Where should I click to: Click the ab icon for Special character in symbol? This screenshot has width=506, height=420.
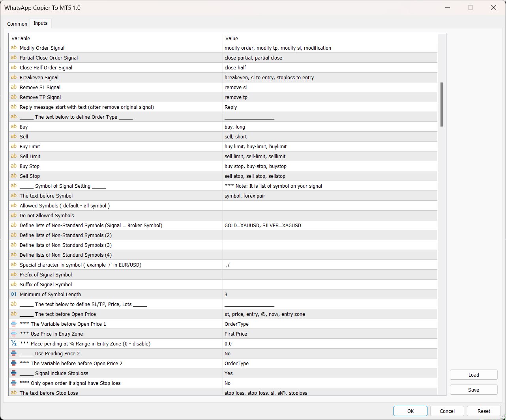tap(14, 265)
